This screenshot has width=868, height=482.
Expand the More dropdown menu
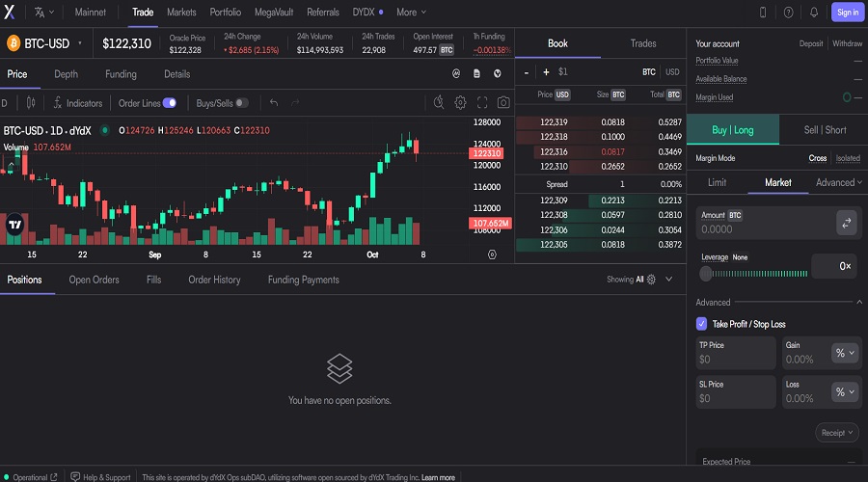(411, 12)
